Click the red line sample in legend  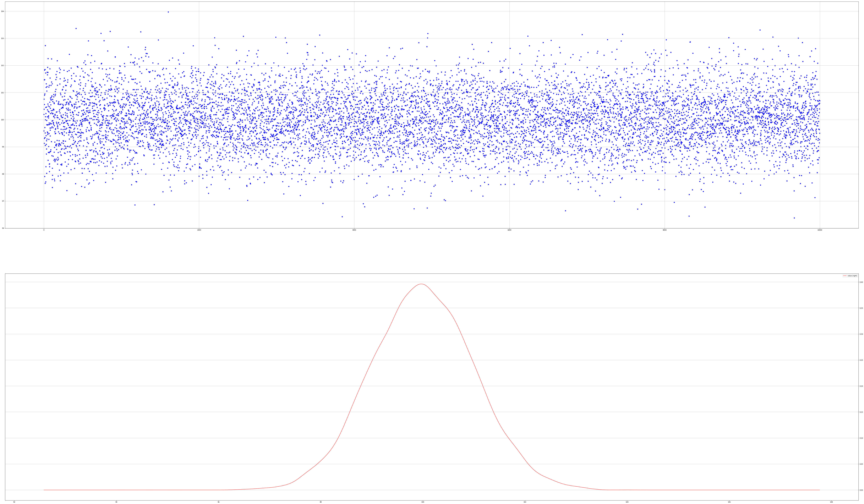point(845,276)
